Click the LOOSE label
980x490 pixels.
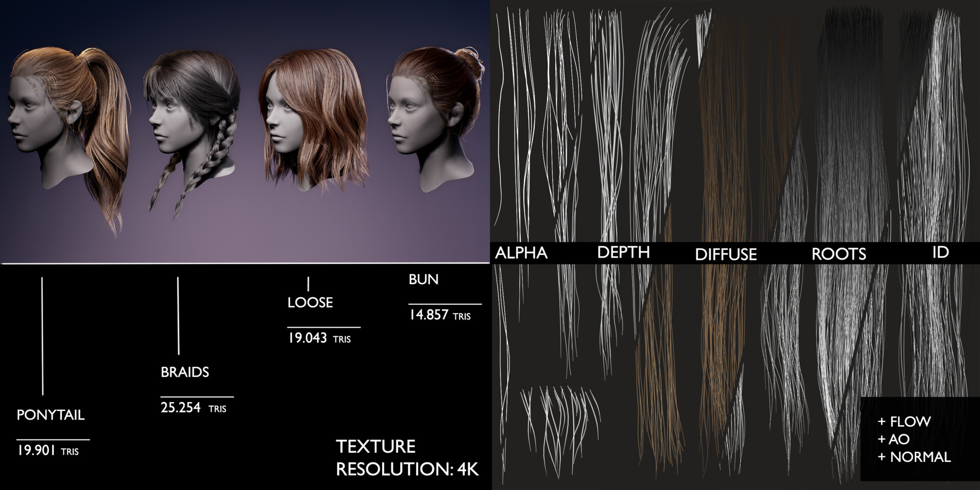tap(310, 303)
